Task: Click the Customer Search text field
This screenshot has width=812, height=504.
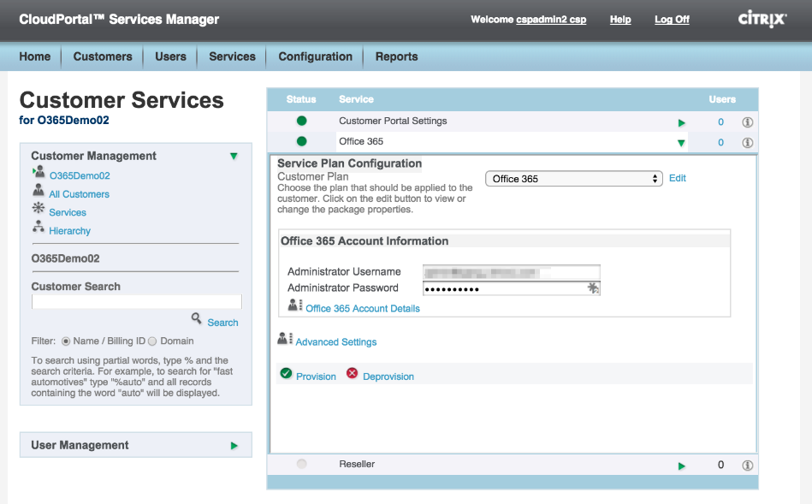Action: pos(137,302)
